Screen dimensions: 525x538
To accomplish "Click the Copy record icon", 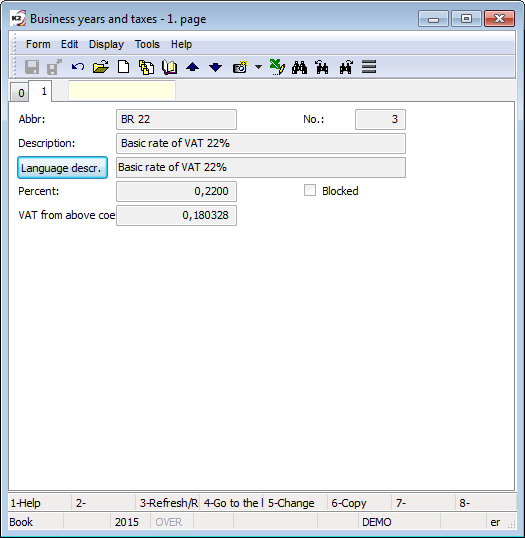I will [x=147, y=67].
